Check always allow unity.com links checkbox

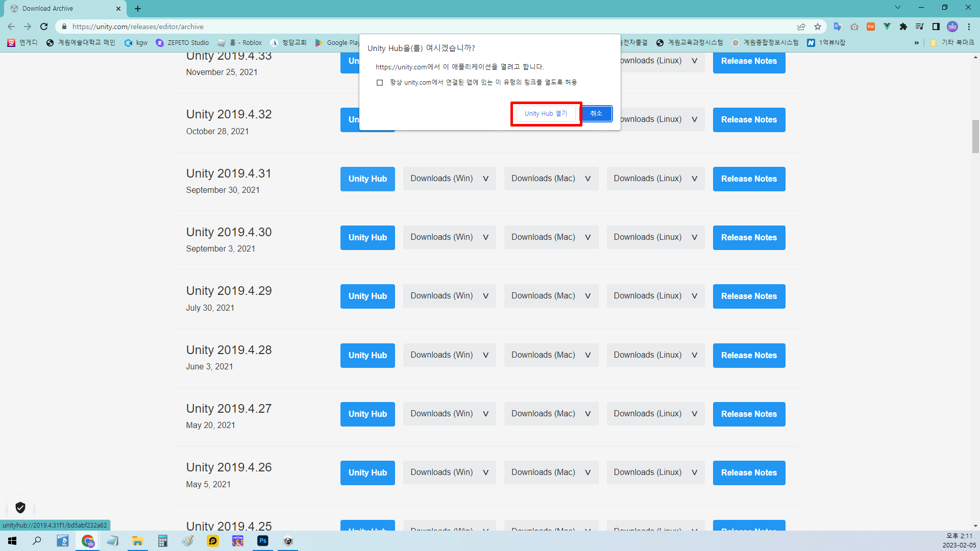[380, 83]
